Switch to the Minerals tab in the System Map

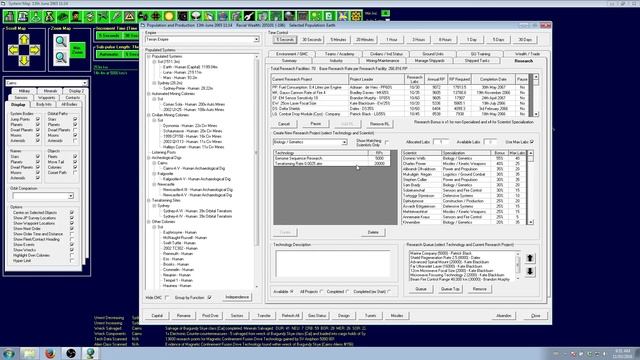point(51,91)
